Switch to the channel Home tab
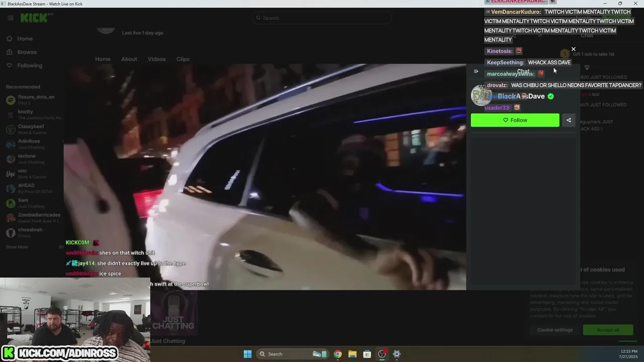644x362 pixels. (103, 59)
